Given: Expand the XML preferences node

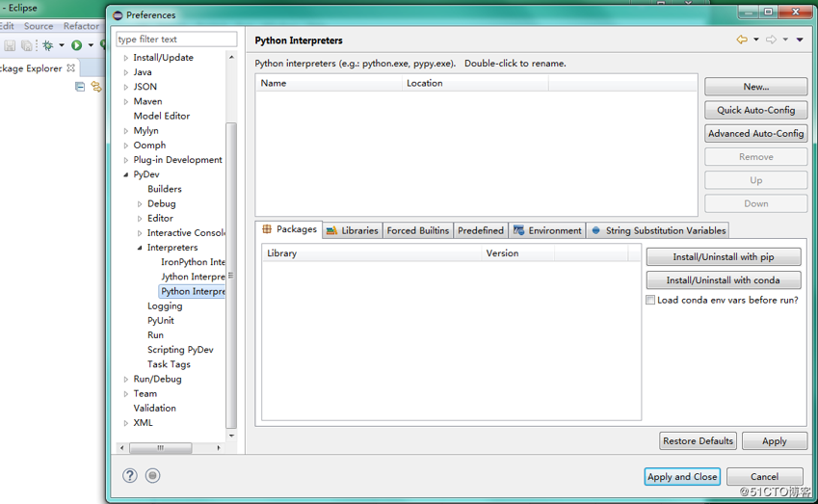Looking at the screenshot, I should pyautogui.click(x=125, y=423).
